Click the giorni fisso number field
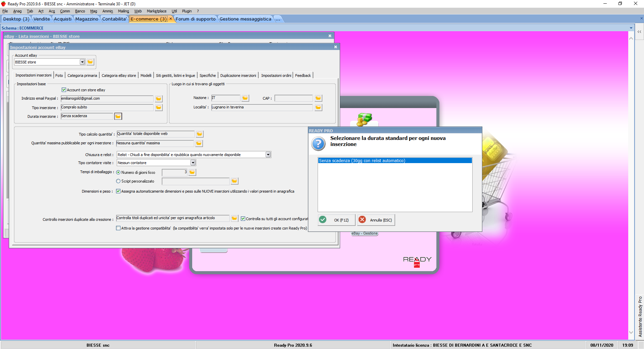Screen dimensions: 644x349 click(x=175, y=172)
